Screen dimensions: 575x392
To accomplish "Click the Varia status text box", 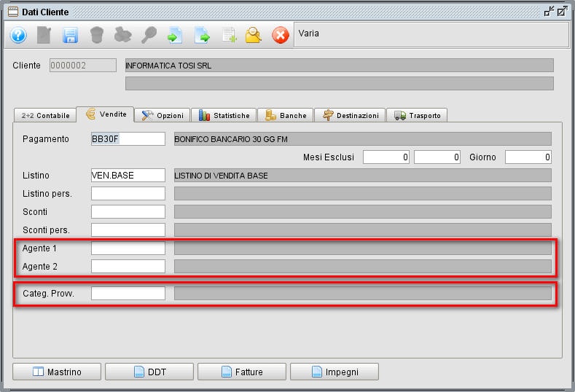I will point(431,34).
